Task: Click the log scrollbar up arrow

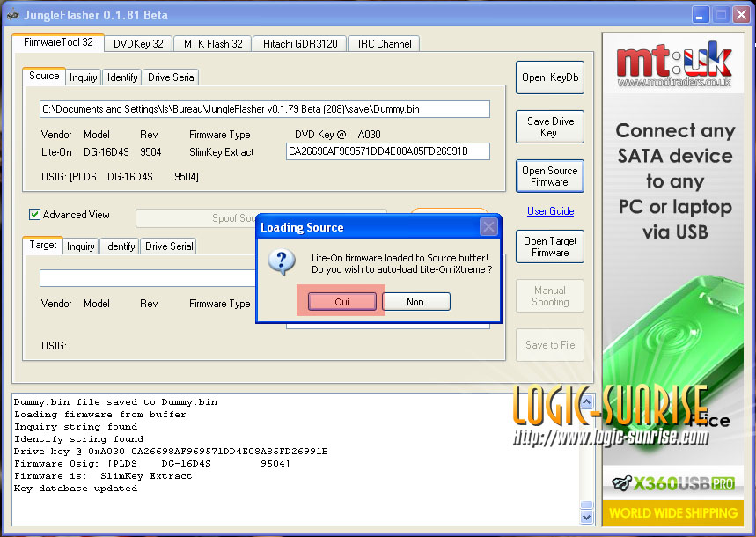Action: 586,401
